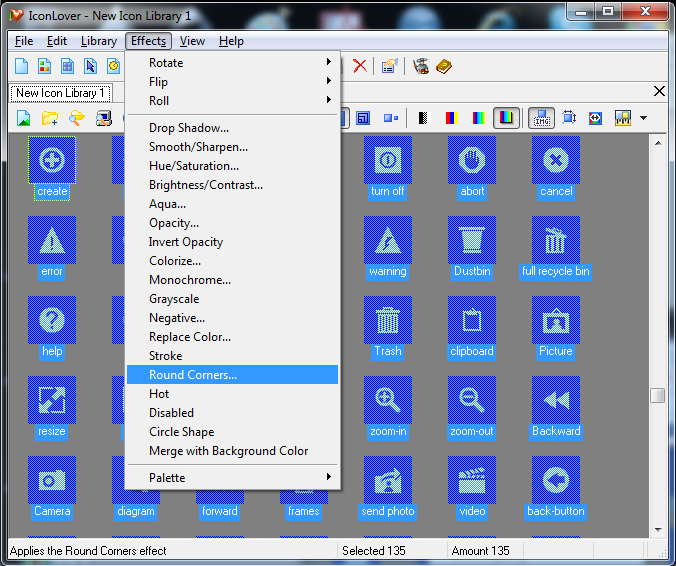
Task: Click the large-small squares size icon
Action: 391,118
